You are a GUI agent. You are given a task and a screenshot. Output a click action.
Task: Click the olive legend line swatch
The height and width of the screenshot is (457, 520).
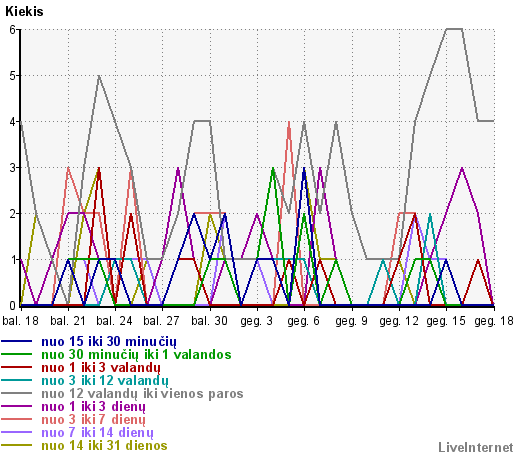click(17, 445)
